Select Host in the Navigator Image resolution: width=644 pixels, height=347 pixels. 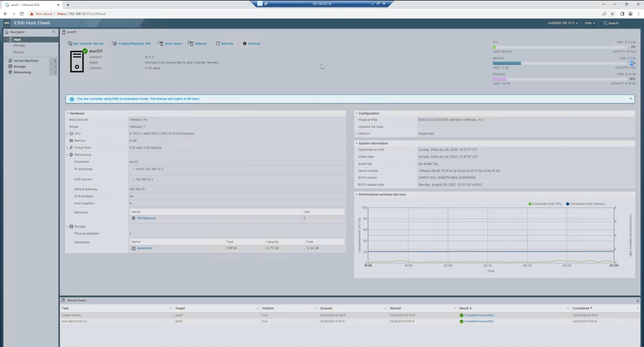click(x=17, y=39)
